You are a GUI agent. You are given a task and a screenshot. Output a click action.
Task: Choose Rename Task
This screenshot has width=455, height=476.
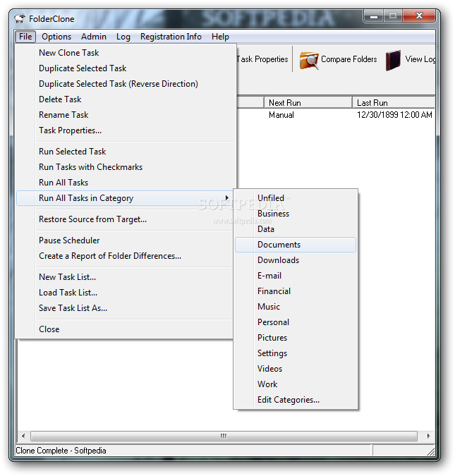pyautogui.click(x=126, y=115)
